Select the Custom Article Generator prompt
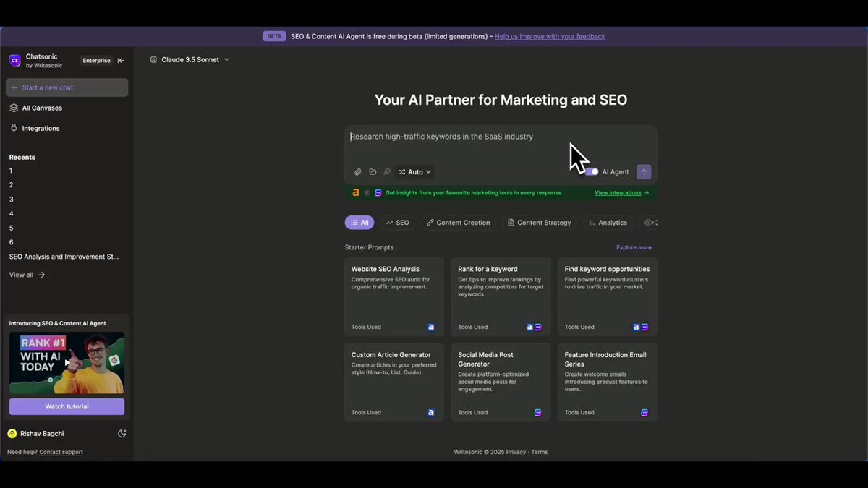 pyautogui.click(x=394, y=382)
